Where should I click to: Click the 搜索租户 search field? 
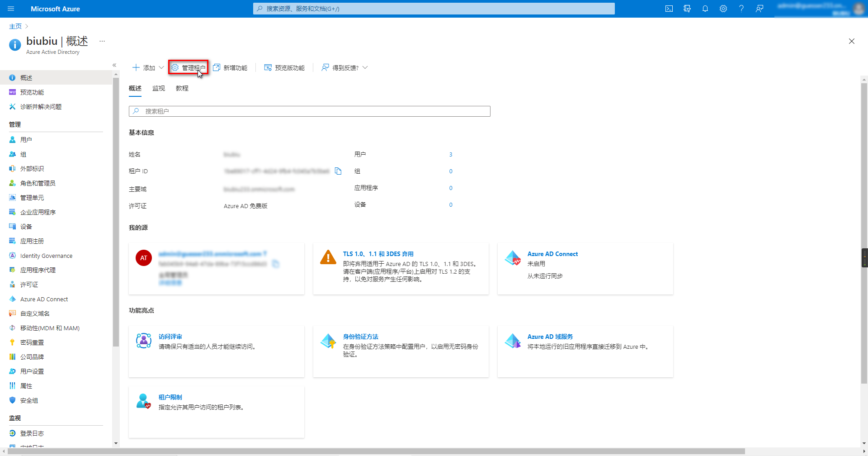click(310, 111)
